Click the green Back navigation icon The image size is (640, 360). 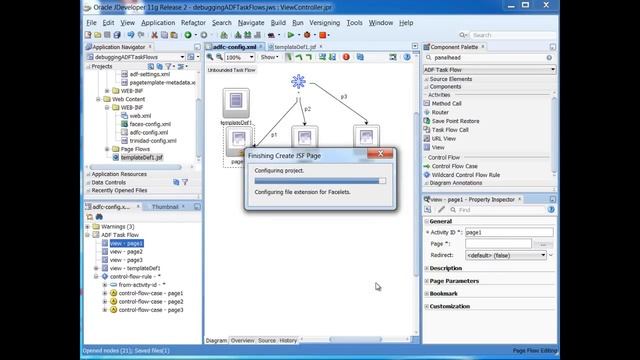188,35
